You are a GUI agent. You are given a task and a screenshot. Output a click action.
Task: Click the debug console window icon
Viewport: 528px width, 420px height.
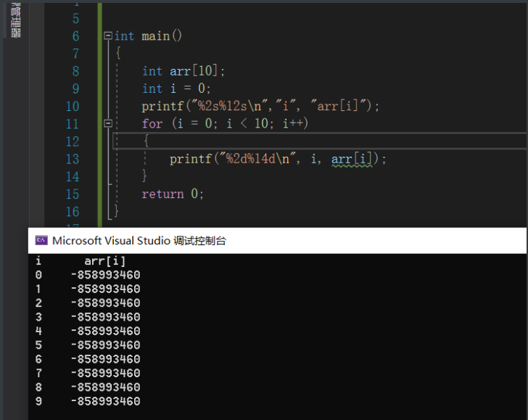click(x=41, y=240)
